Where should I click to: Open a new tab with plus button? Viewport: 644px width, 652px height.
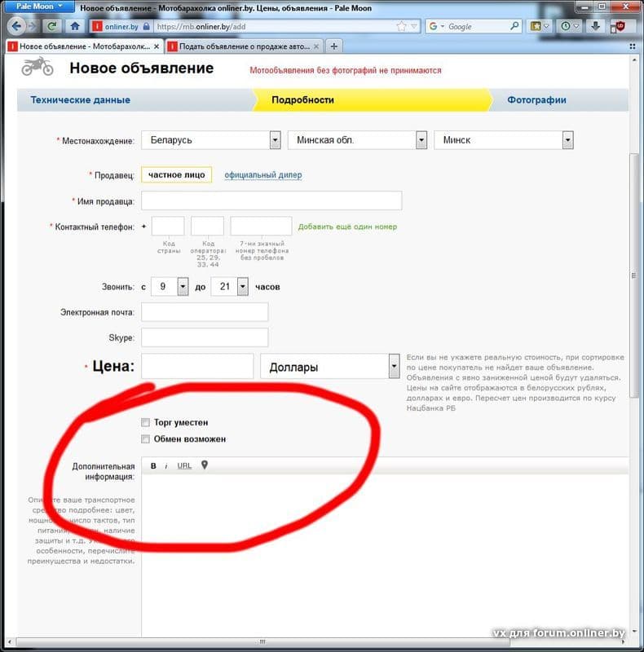[x=333, y=46]
